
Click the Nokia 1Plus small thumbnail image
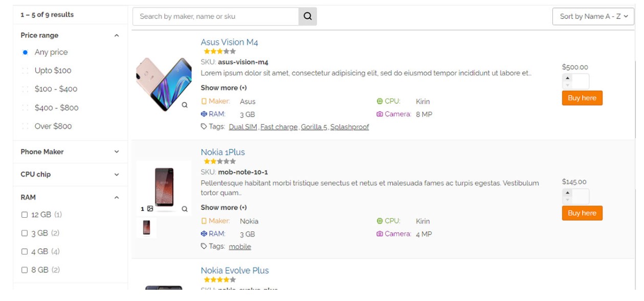(x=147, y=227)
